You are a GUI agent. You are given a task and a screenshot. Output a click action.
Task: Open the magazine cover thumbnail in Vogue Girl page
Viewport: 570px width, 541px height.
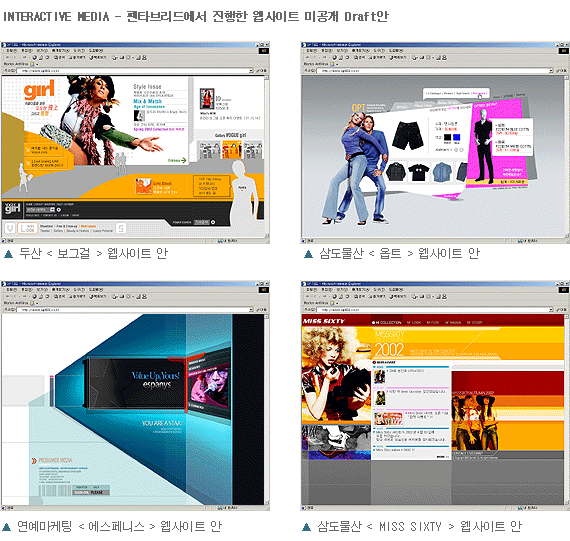(206, 99)
